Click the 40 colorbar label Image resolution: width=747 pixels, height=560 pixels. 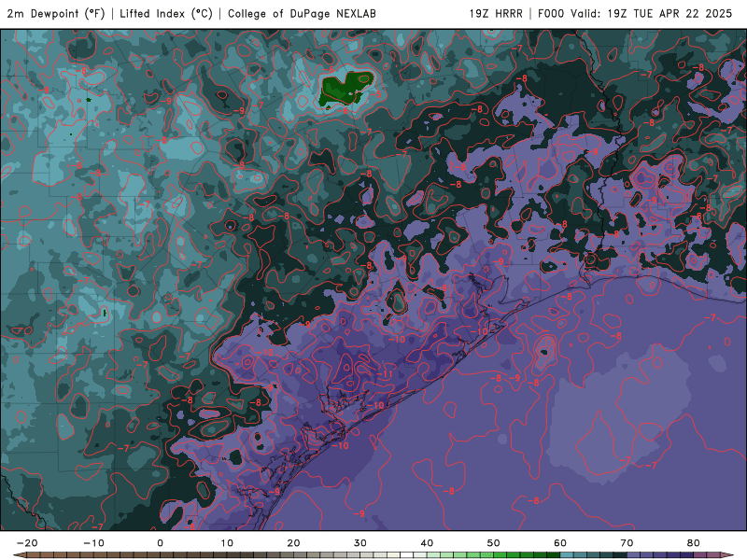pos(427,543)
